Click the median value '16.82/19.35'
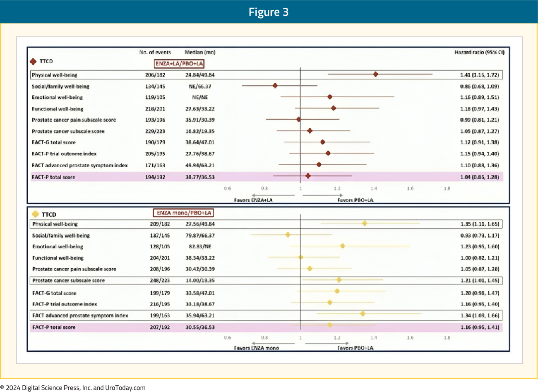Screen dimensions: 538x392 (x=200, y=131)
